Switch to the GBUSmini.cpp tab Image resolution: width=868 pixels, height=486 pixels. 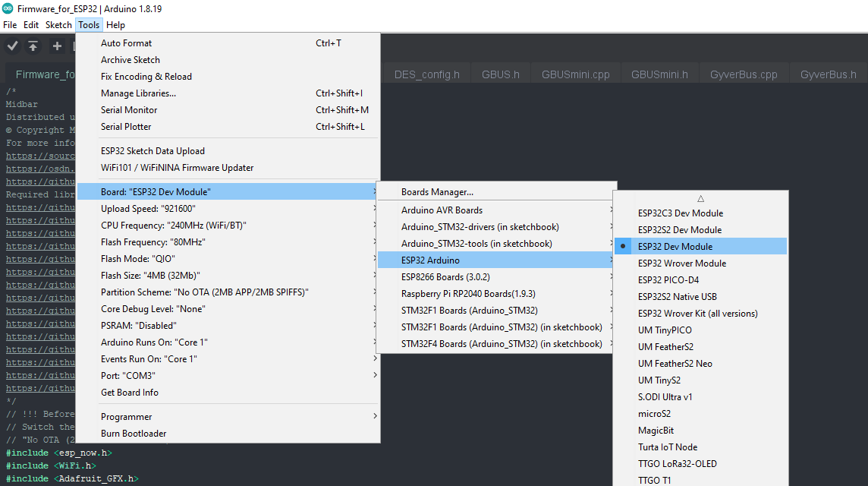(575, 74)
